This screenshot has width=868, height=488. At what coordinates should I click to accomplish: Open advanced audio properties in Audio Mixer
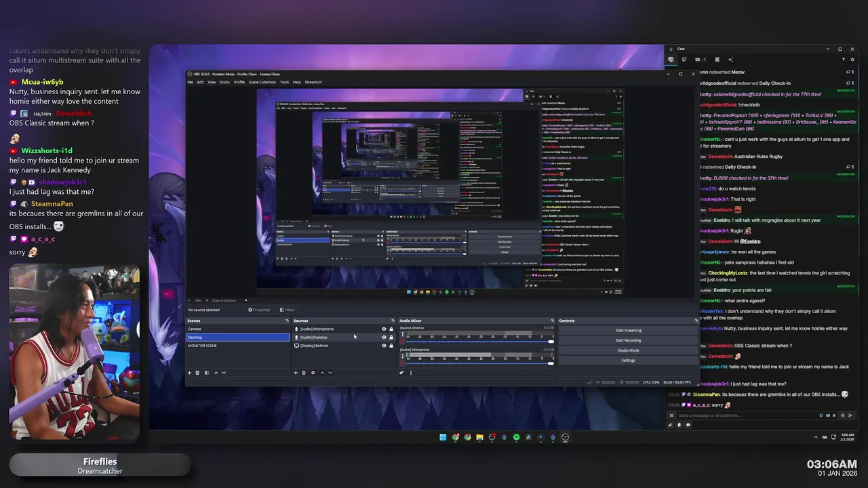(x=401, y=373)
